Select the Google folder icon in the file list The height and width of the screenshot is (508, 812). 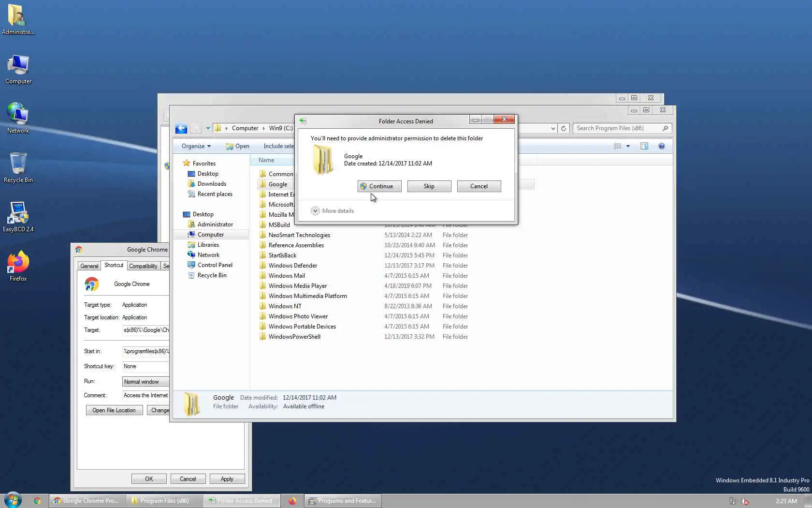click(262, 184)
